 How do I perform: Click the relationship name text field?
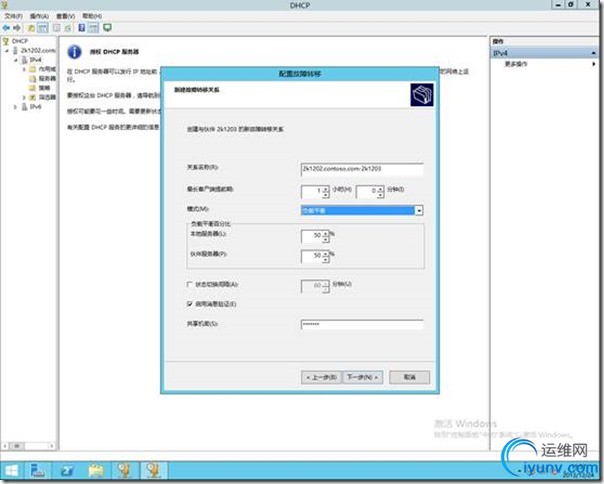(x=362, y=169)
